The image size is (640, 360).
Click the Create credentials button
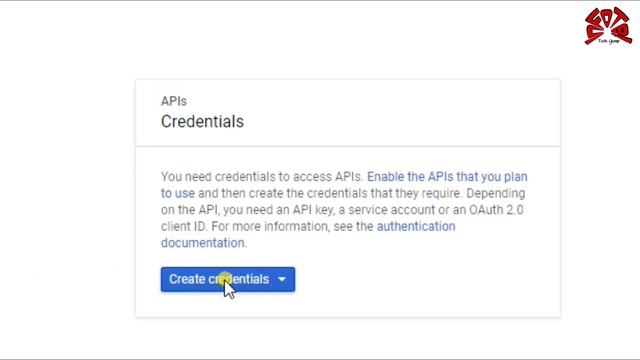point(228,279)
